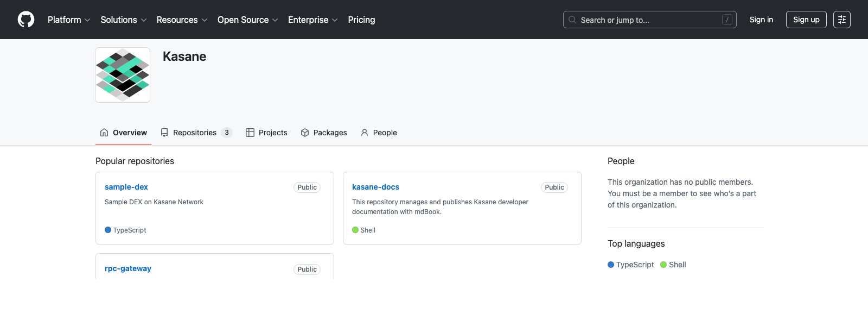Viewport: 868px width, 326px height.
Task: Click the People person icon
Action: point(365,133)
